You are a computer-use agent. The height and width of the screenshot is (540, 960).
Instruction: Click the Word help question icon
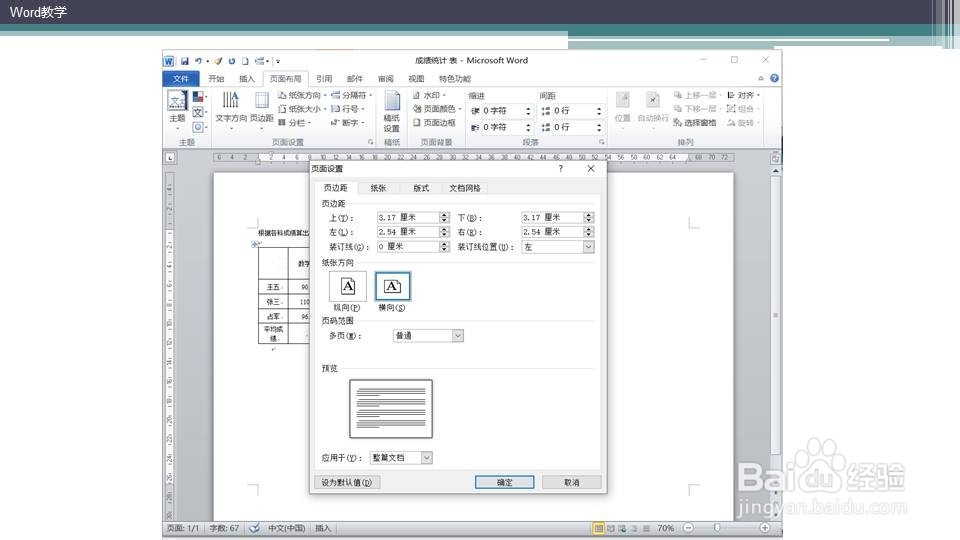coord(774,78)
